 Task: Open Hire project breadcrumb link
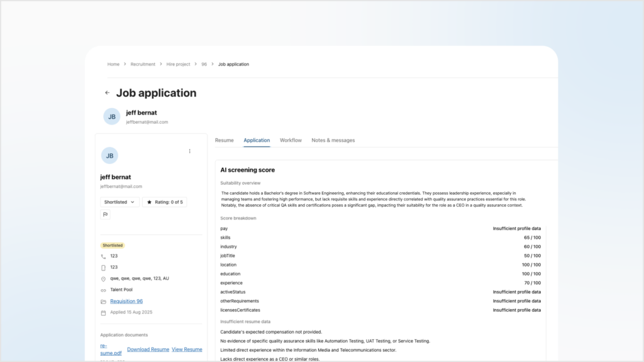(178, 65)
